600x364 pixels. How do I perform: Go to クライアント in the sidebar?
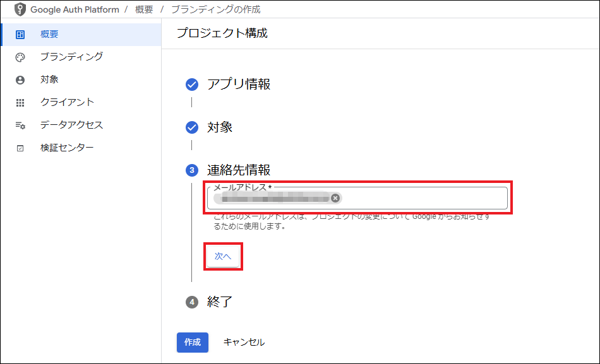coord(67,102)
